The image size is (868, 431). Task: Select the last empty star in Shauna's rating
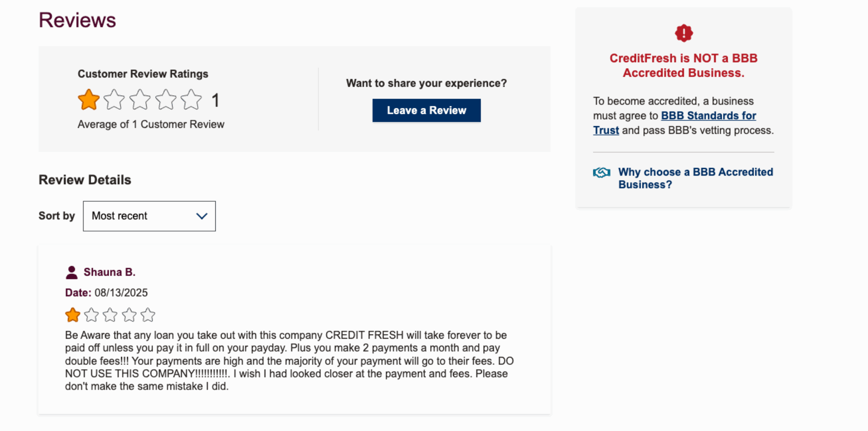pyautogui.click(x=148, y=315)
